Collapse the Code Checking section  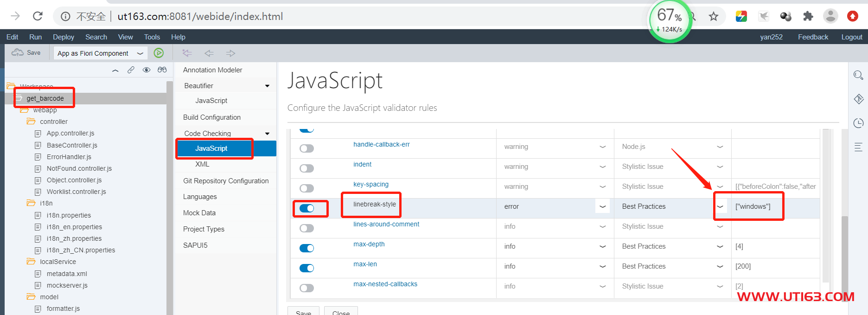tap(267, 134)
